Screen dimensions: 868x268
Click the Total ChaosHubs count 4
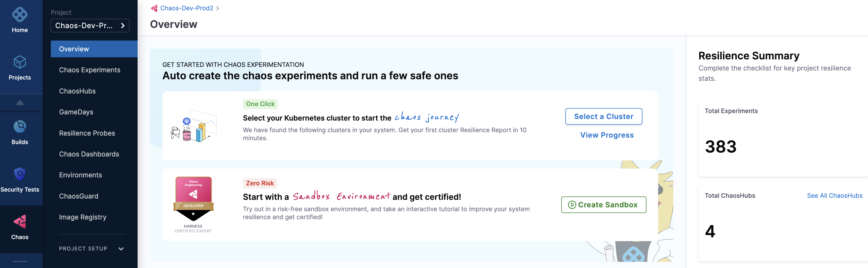click(x=710, y=231)
